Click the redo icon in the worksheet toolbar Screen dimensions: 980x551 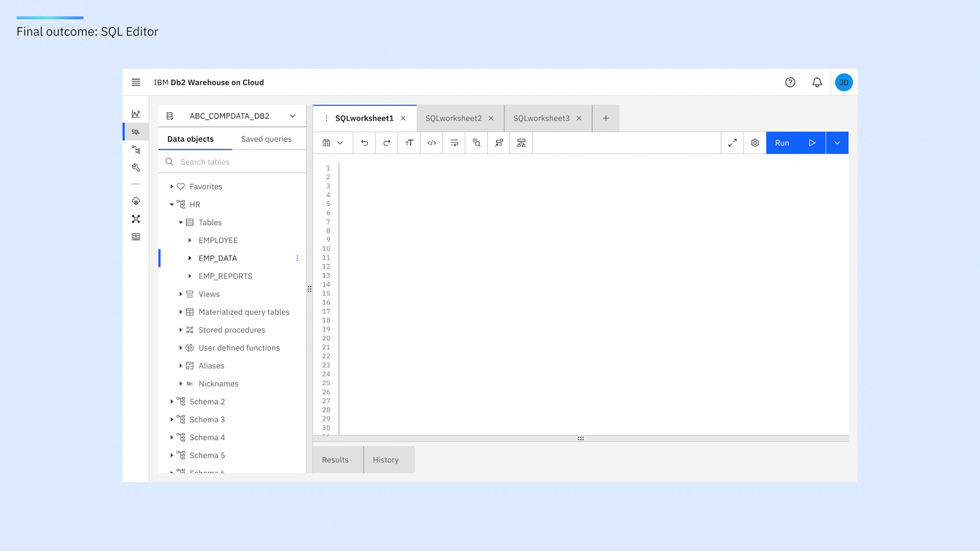click(386, 143)
